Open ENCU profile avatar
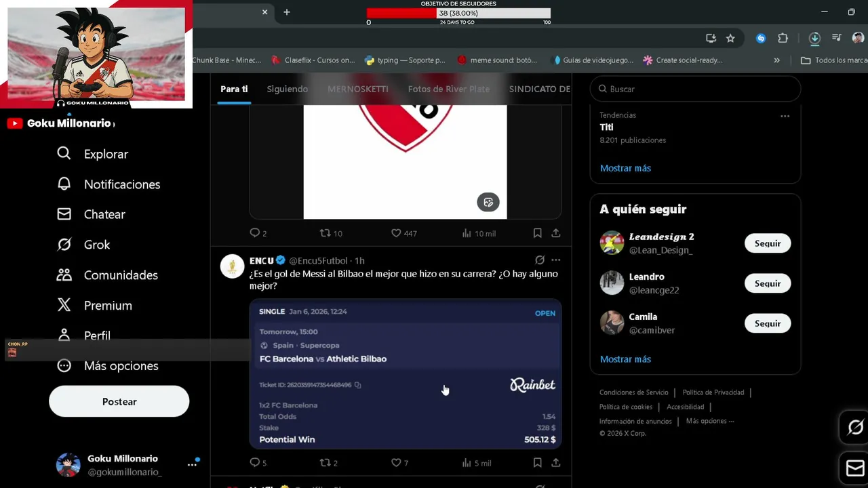The width and height of the screenshot is (868, 488). tap(233, 266)
